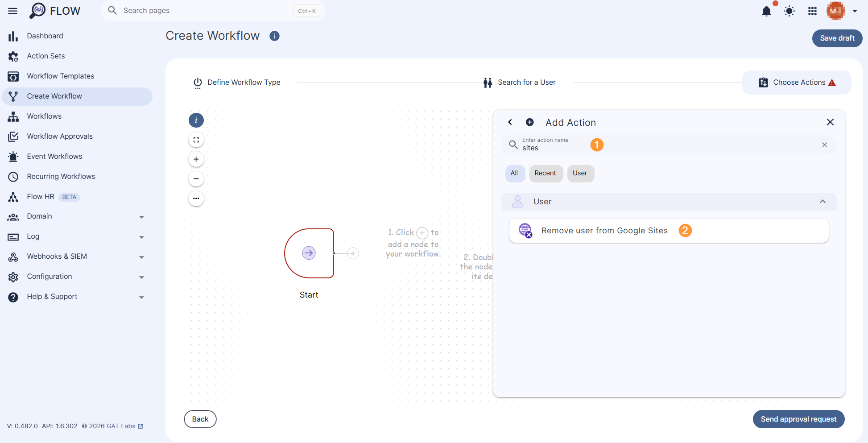
Task: Open the Choose Actions step
Action: coord(797,83)
